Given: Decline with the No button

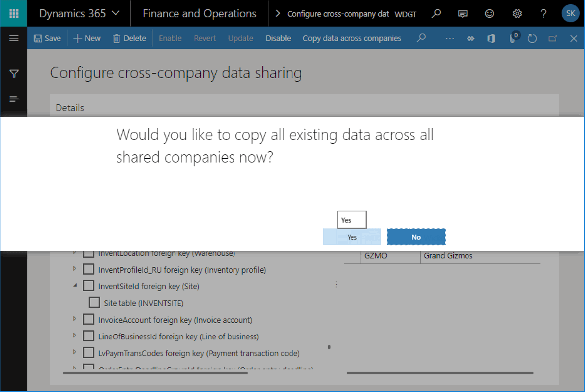Looking at the screenshot, I should (416, 237).
